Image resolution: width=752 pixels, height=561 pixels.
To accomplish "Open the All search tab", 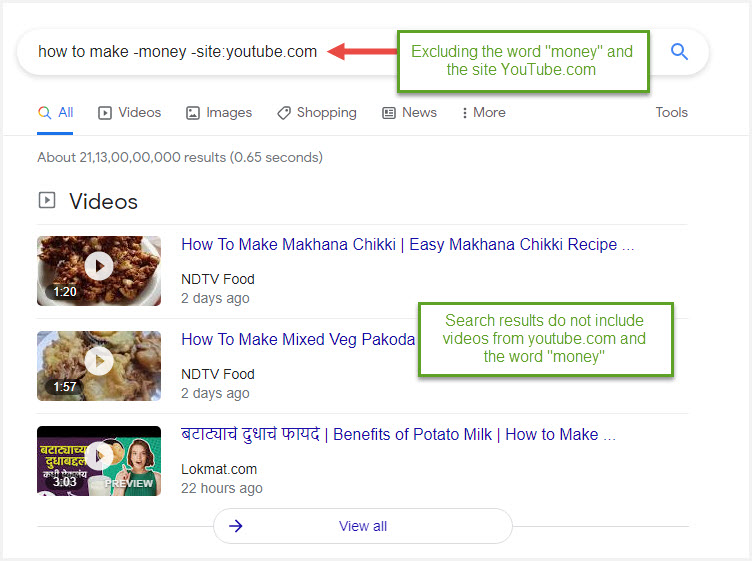I will 56,113.
